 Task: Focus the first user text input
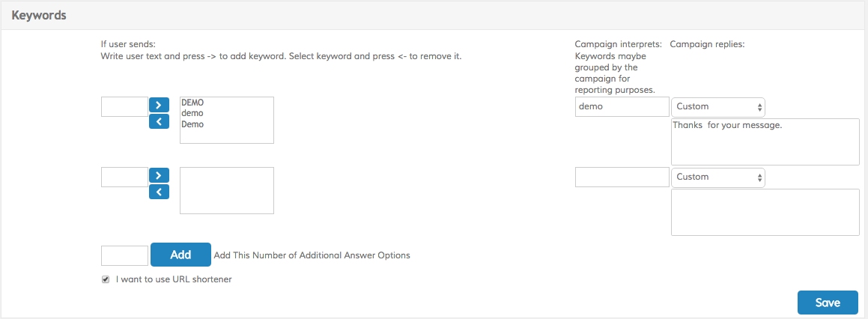(124, 107)
